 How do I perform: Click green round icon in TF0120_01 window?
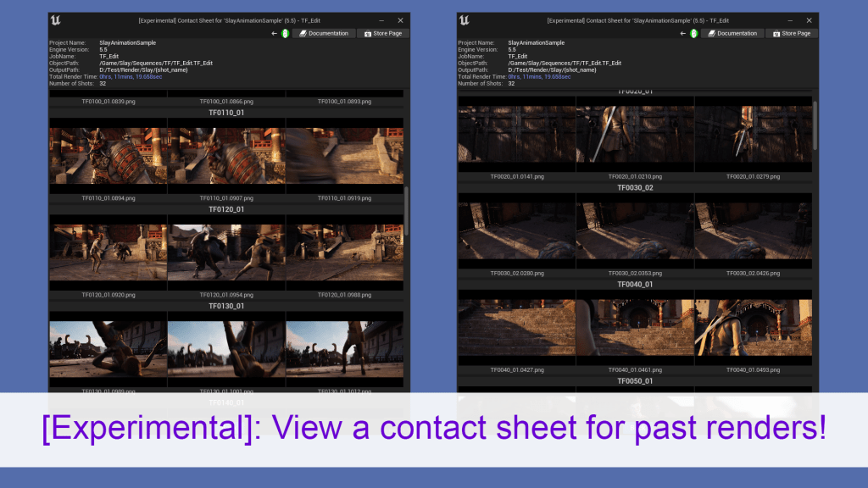click(285, 33)
